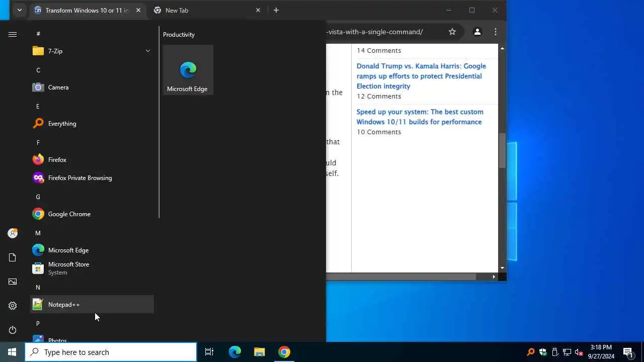
Task: Open Chrome three-dot menu
Action: (x=496, y=32)
